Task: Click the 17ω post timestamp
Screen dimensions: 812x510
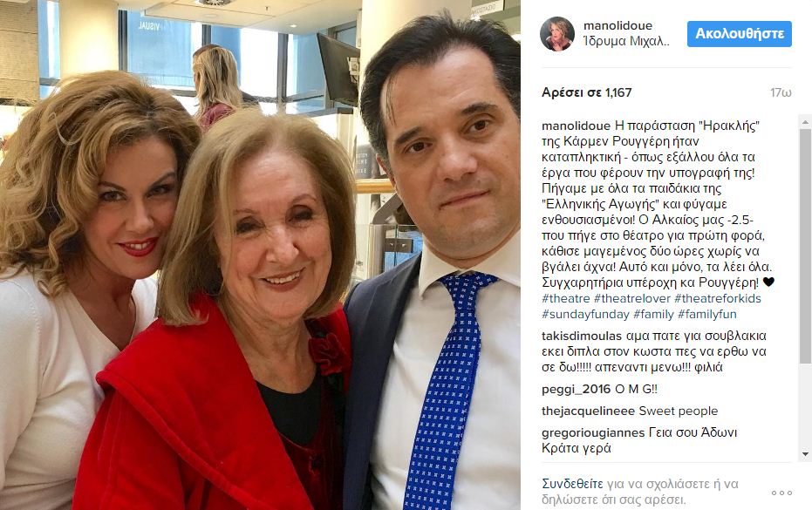Action: click(781, 92)
